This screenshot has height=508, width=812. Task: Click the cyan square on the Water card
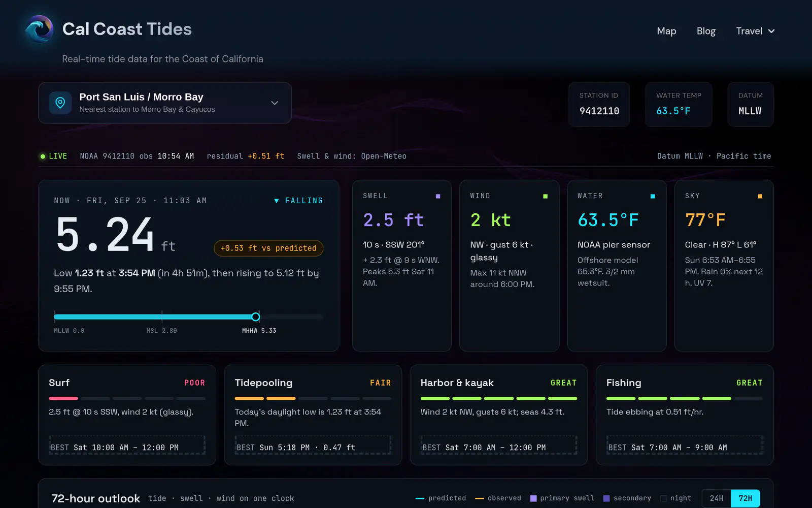click(653, 196)
